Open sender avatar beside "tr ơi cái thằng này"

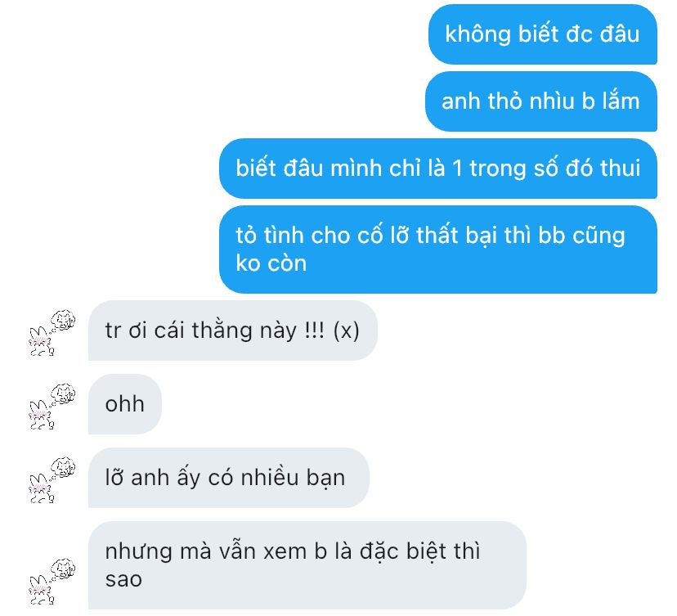click(x=52, y=333)
